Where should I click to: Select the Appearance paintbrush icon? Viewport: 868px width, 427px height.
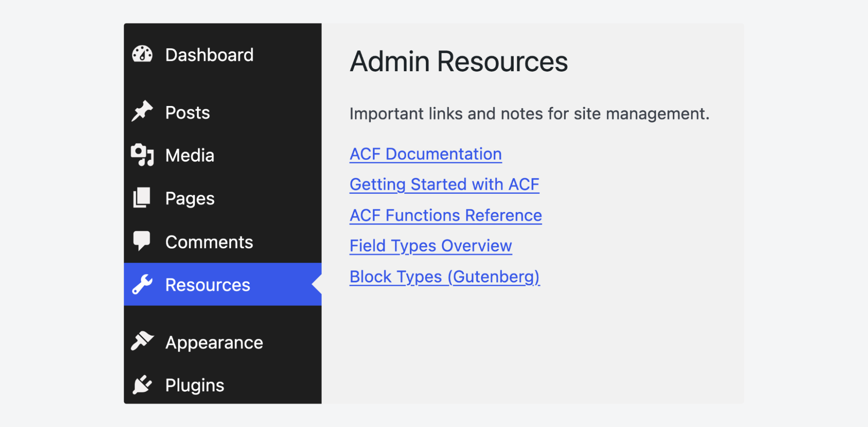142,341
